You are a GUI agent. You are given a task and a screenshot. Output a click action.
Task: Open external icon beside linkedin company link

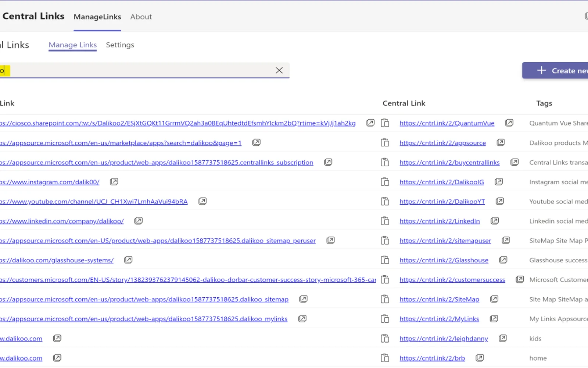(138, 220)
